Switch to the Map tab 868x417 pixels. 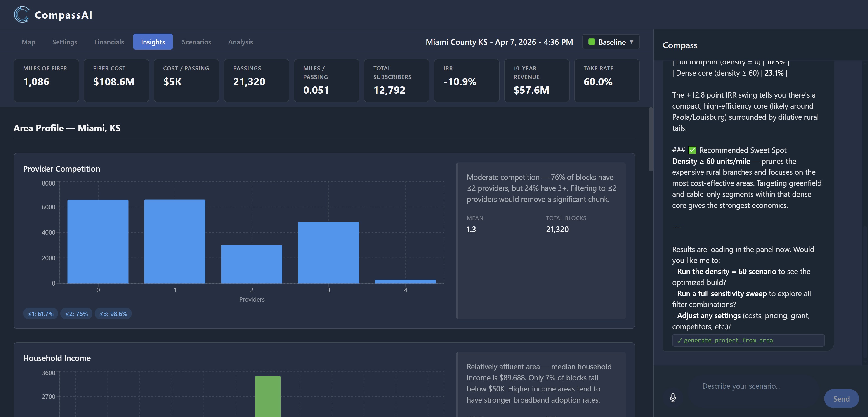(x=28, y=42)
